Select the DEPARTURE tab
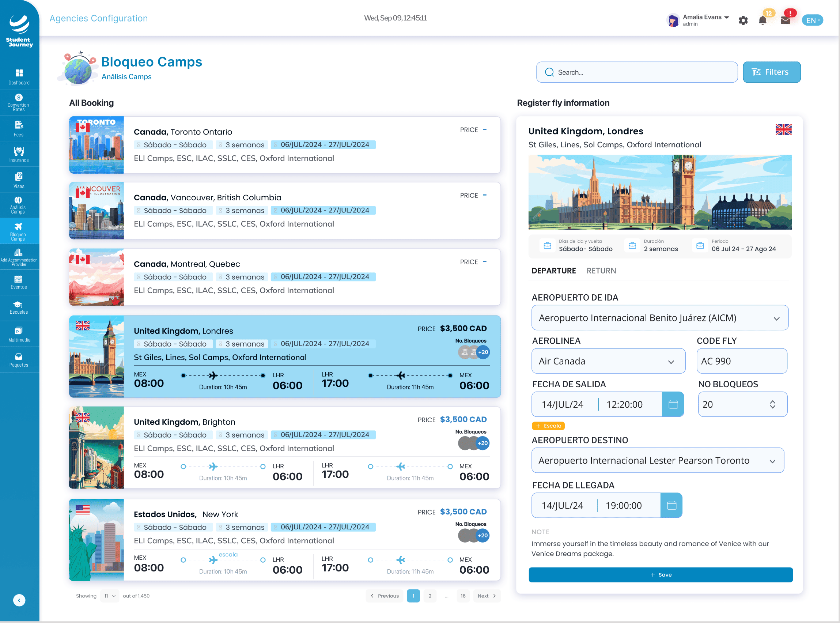Screen dimensions: 840x623 (553, 271)
